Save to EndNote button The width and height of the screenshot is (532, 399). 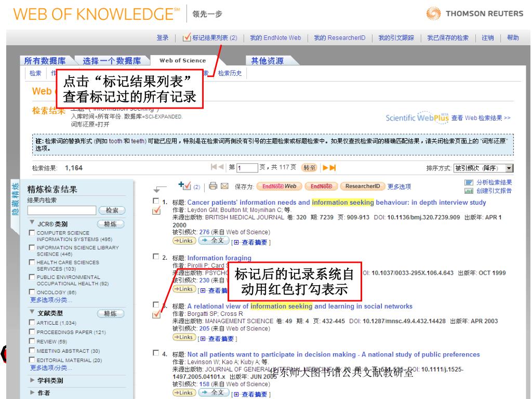point(321,187)
